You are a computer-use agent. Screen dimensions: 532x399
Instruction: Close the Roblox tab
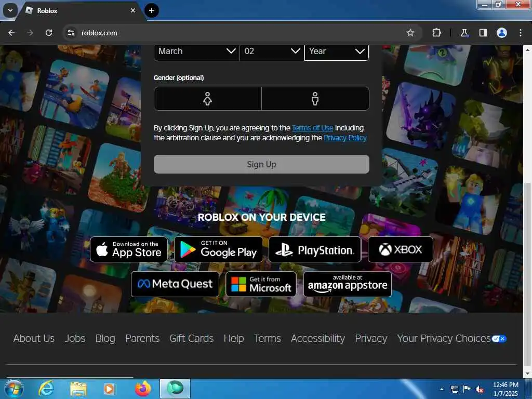pyautogui.click(x=133, y=10)
